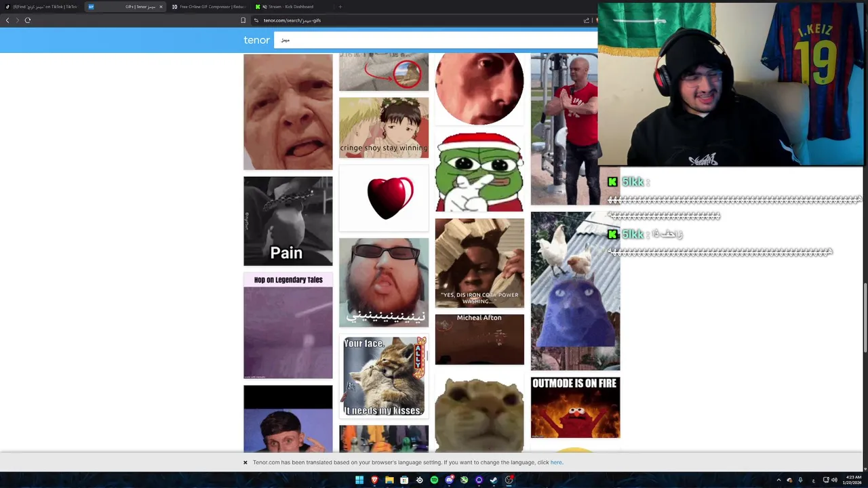Open the volume tray icon
The height and width of the screenshot is (488, 868).
(x=834, y=480)
